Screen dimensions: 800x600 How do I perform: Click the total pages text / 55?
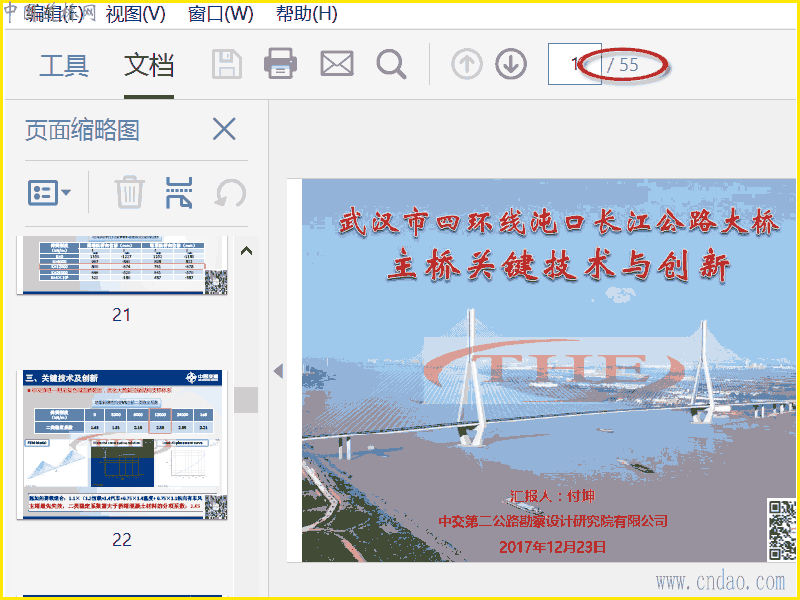(623, 65)
